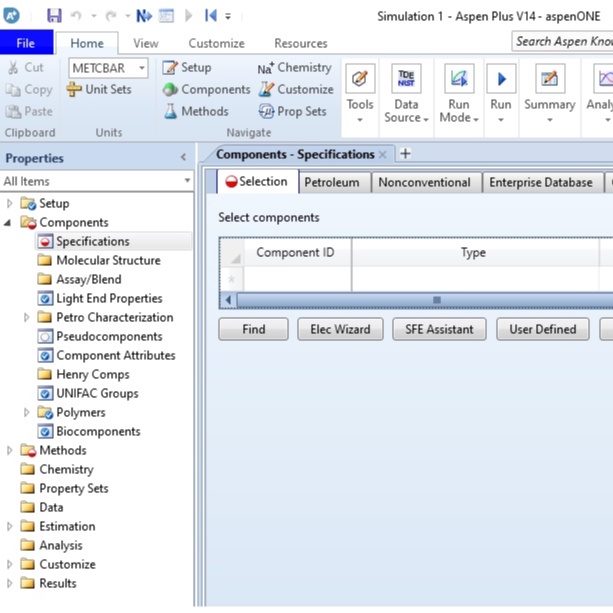Open the Tools ribbon icon
The width and height of the screenshot is (613, 613).
(360, 80)
